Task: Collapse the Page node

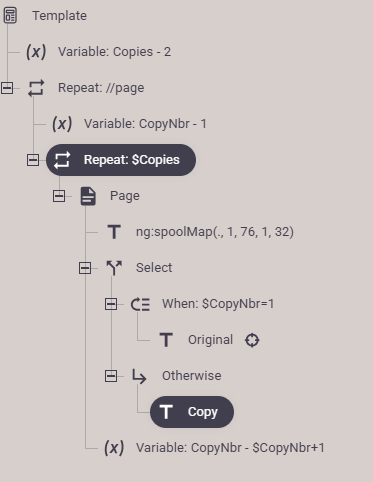Action: [59, 196]
